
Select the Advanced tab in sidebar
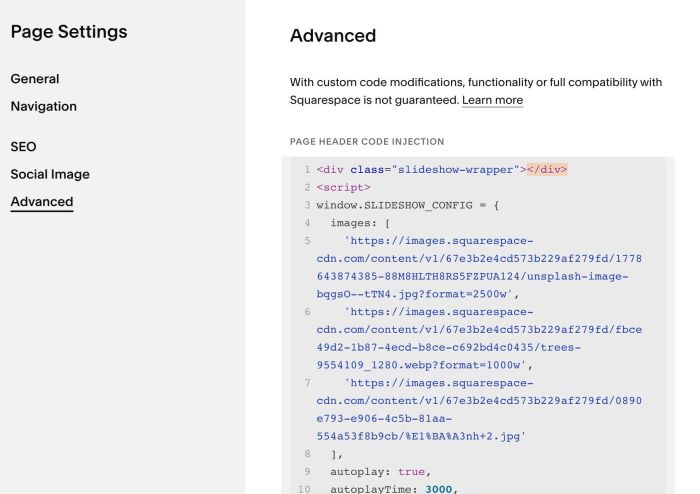click(x=42, y=202)
